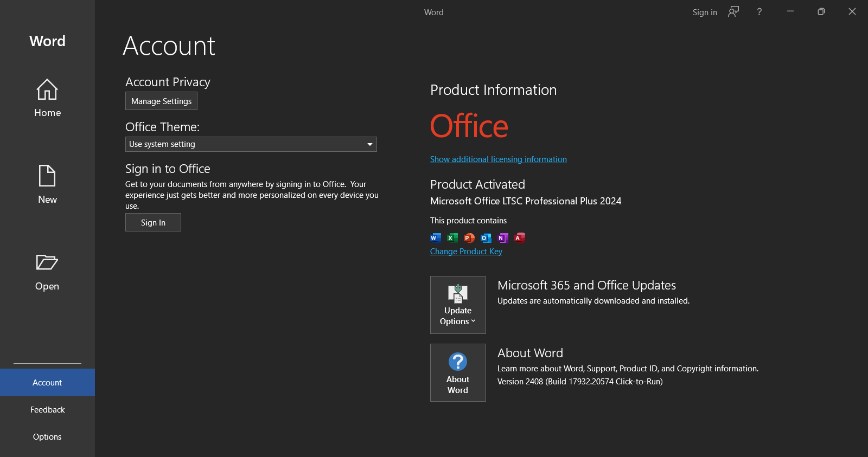Click the OneNote app icon
868x457 pixels.
[x=503, y=237]
